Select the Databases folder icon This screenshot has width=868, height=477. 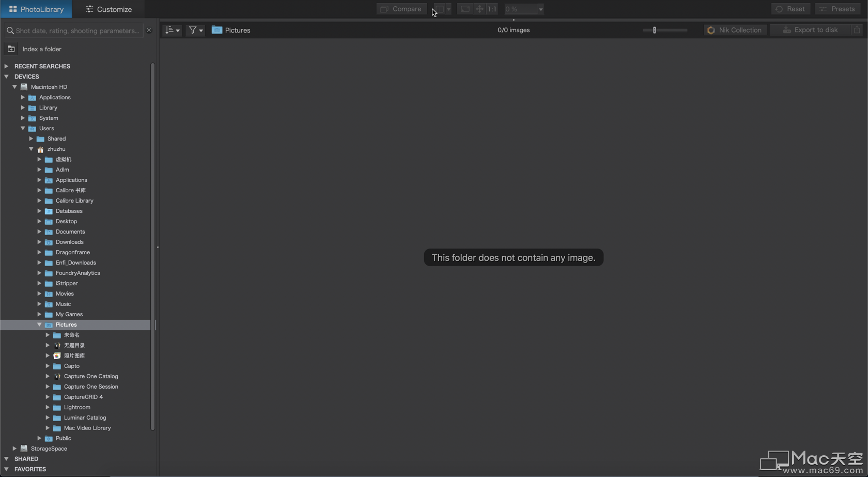pyautogui.click(x=49, y=211)
